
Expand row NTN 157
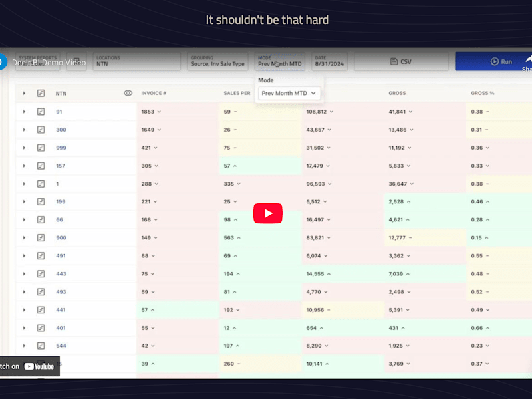tap(24, 166)
